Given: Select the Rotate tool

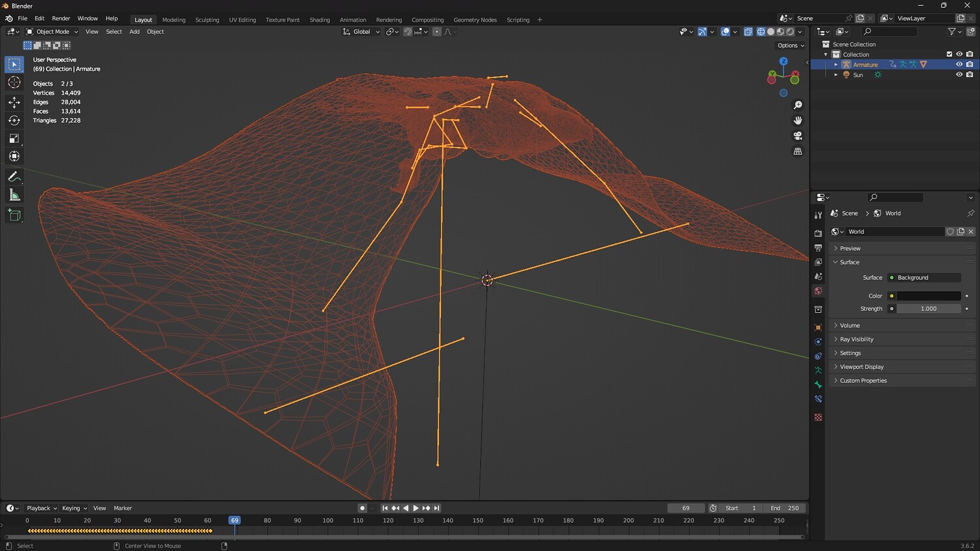Looking at the screenshot, I should point(14,120).
